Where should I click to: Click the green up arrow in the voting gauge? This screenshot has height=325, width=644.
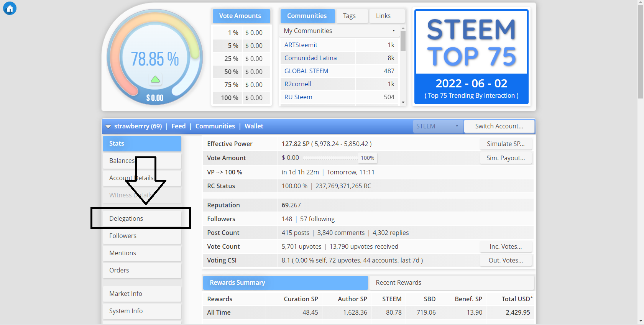pos(155,79)
